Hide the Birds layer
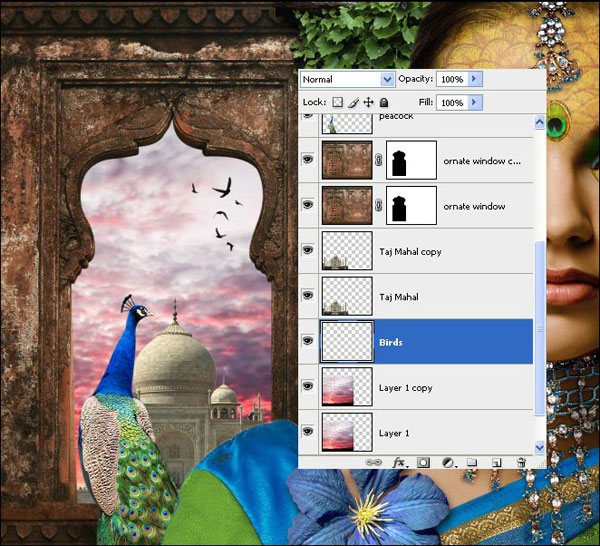Screen dimensions: 600x546 click(308, 341)
